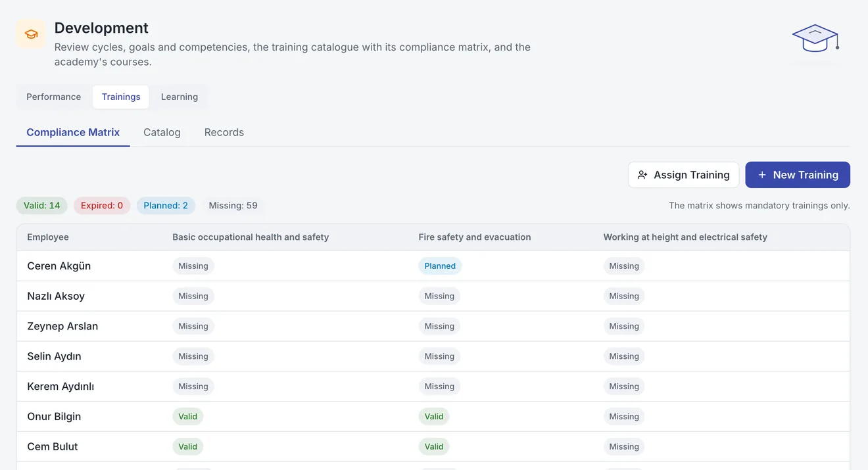
Task: Click the Assign Training button
Action: click(x=683, y=175)
